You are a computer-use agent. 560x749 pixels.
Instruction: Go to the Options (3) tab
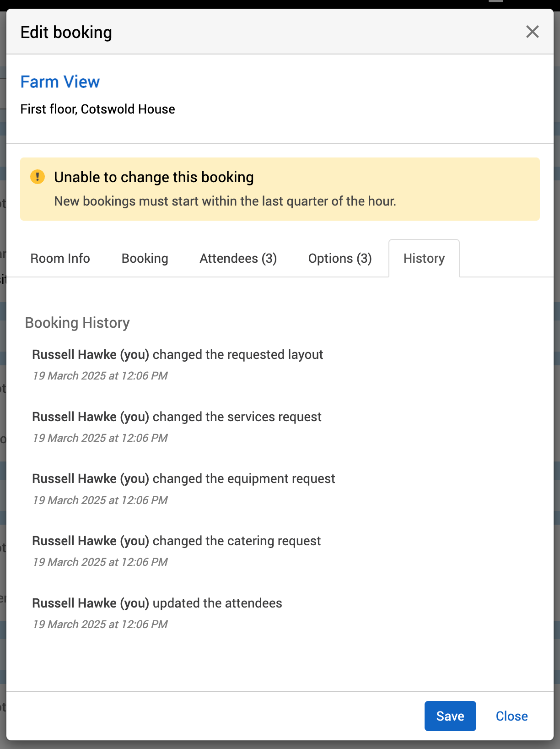click(x=339, y=259)
